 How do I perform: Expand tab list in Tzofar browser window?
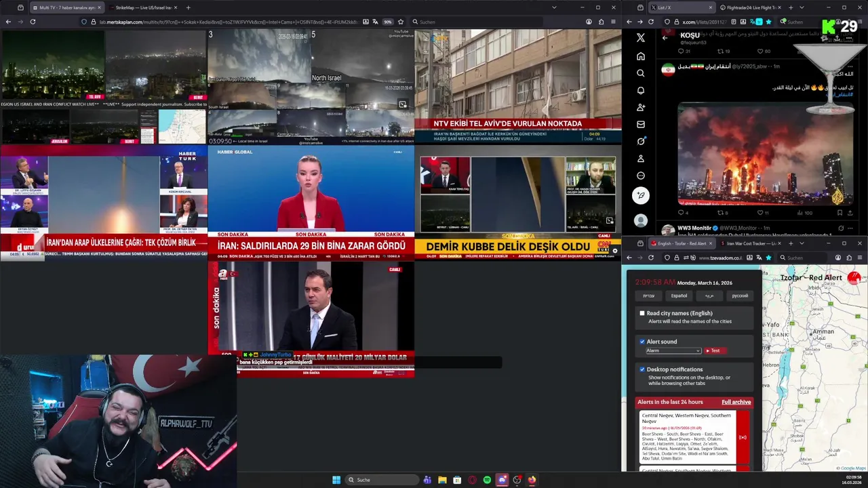tap(802, 243)
